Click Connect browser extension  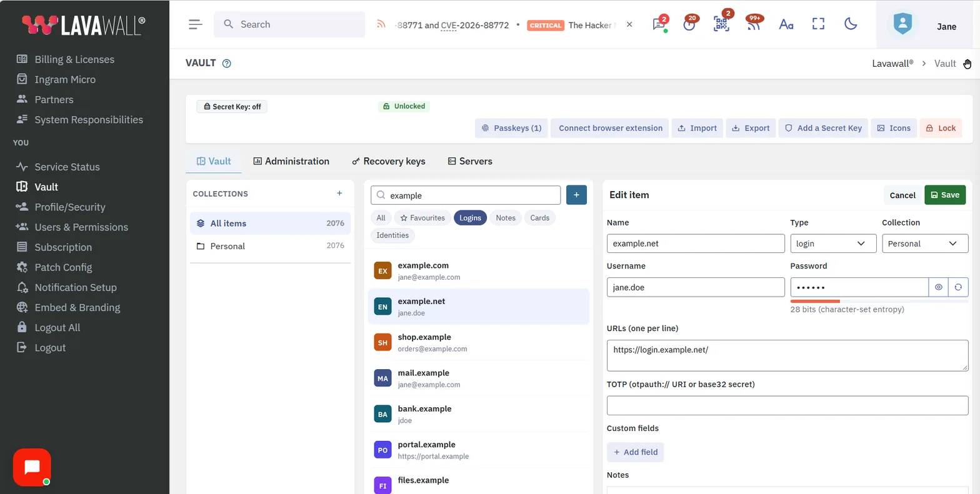click(610, 128)
